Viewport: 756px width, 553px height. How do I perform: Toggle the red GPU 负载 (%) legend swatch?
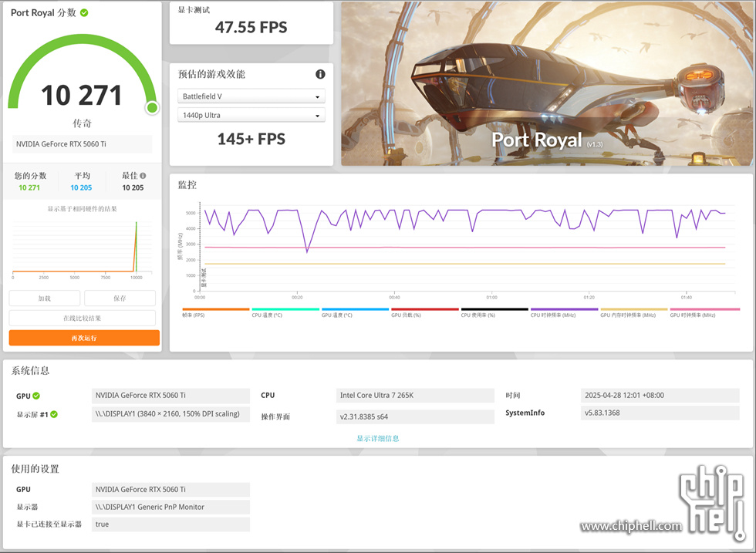pos(425,309)
